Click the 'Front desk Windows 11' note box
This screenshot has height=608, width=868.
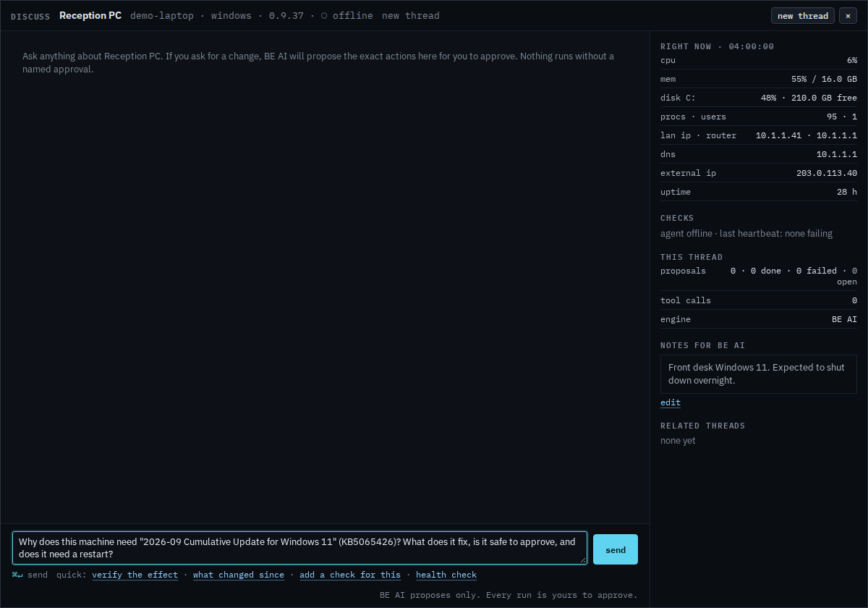coord(759,374)
